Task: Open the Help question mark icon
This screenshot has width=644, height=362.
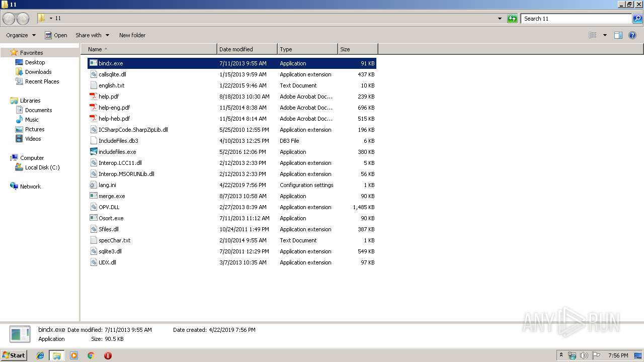Action: pos(632,35)
